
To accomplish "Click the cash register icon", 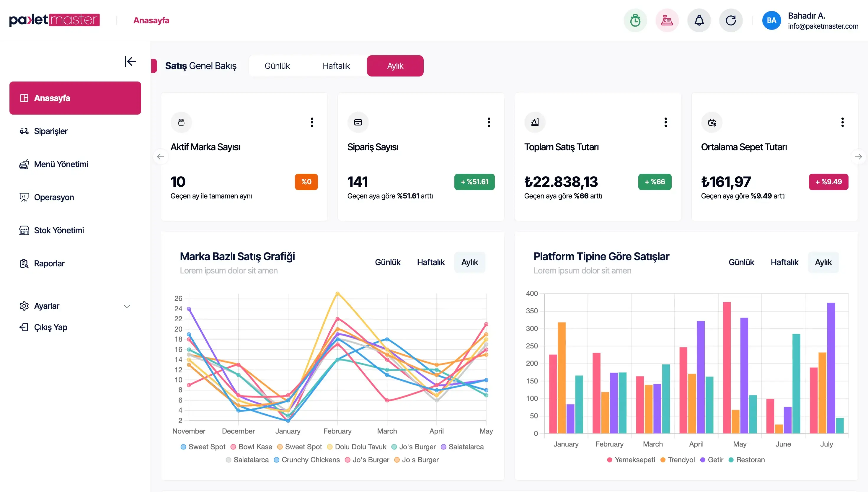I will click(667, 20).
